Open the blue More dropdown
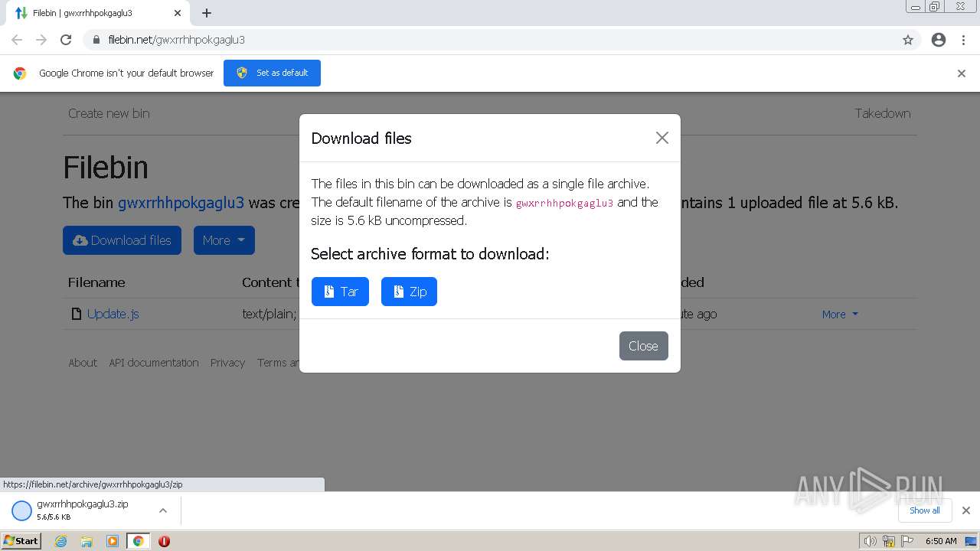 click(224, 240)
